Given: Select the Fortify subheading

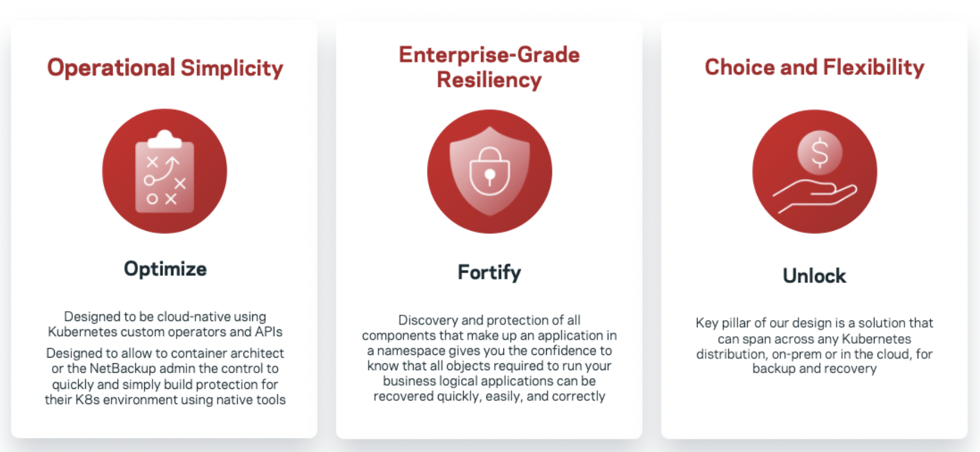Looking at the screenshot, I should click(489, 272).
